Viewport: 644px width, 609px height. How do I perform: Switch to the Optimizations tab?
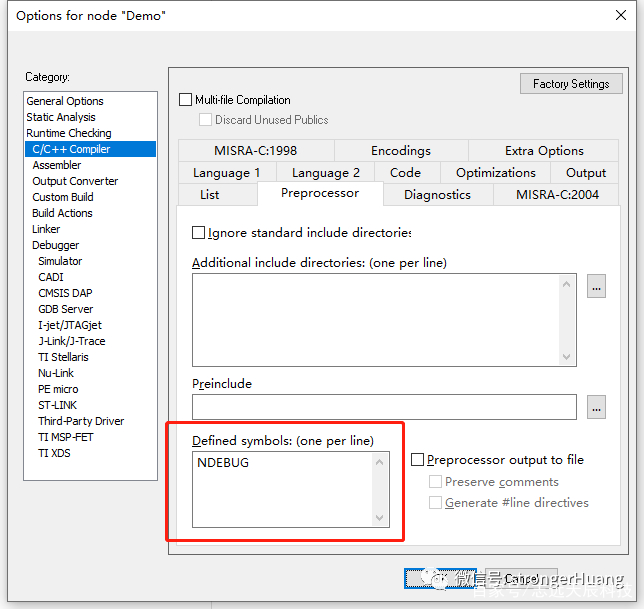[x=496, y=172]
